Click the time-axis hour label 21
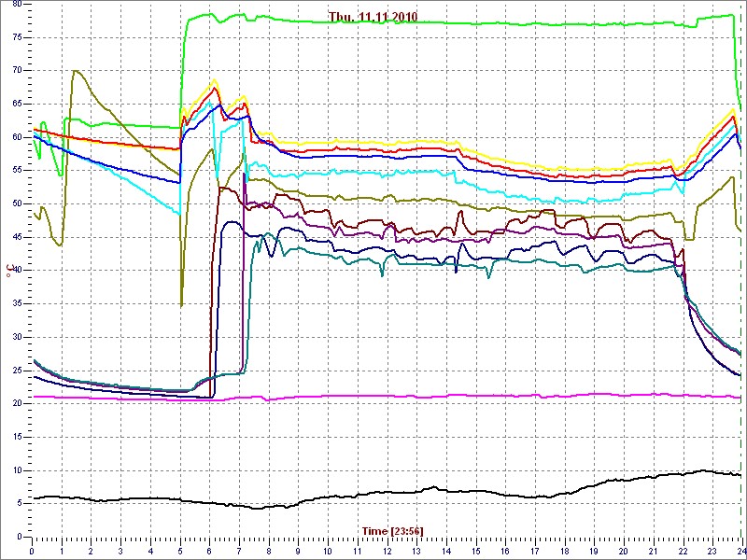The image size is (747, 560). click(655, 552)
